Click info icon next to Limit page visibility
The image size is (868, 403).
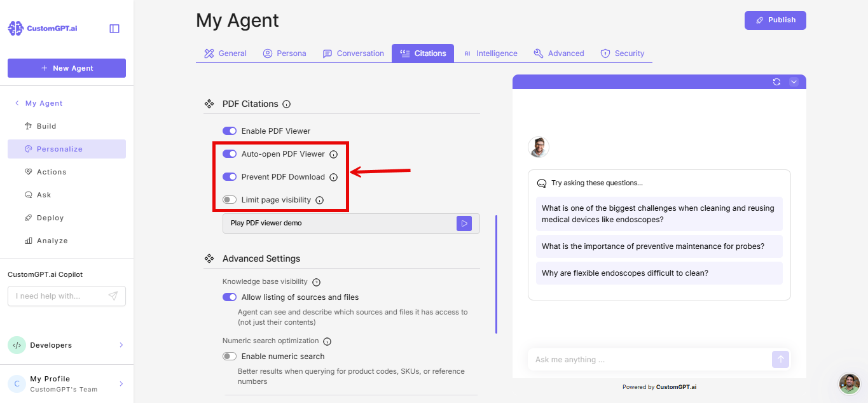(x=320, y=200)
